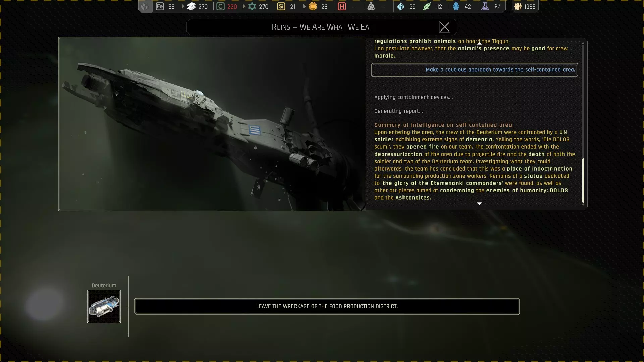Click the purple flask research icon
Screen dimensions: 644x362
(485, 6)
